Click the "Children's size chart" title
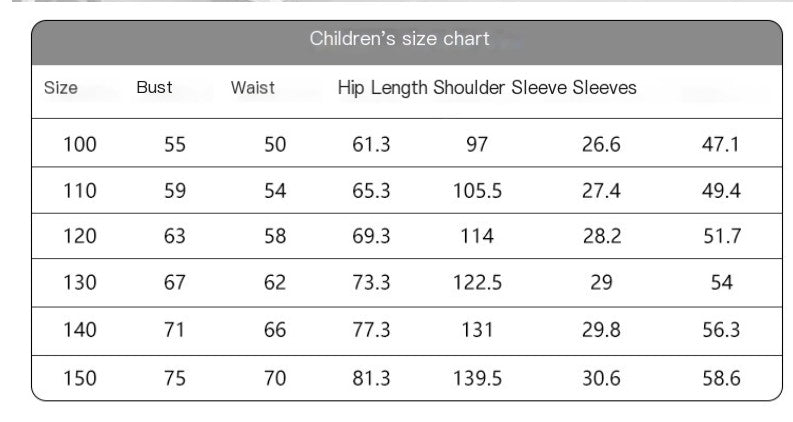Screen dimensions: 793x422 click(400, 40)
